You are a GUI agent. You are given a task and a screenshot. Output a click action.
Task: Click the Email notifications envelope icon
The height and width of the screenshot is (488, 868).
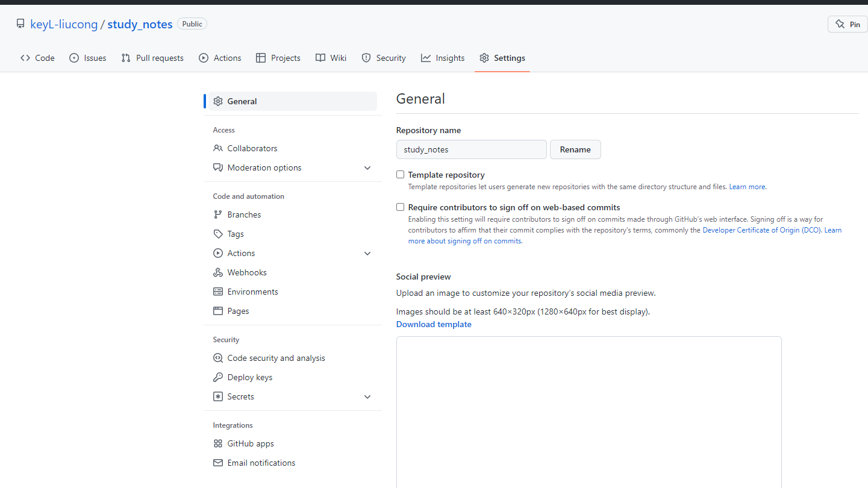coord(218,463)
